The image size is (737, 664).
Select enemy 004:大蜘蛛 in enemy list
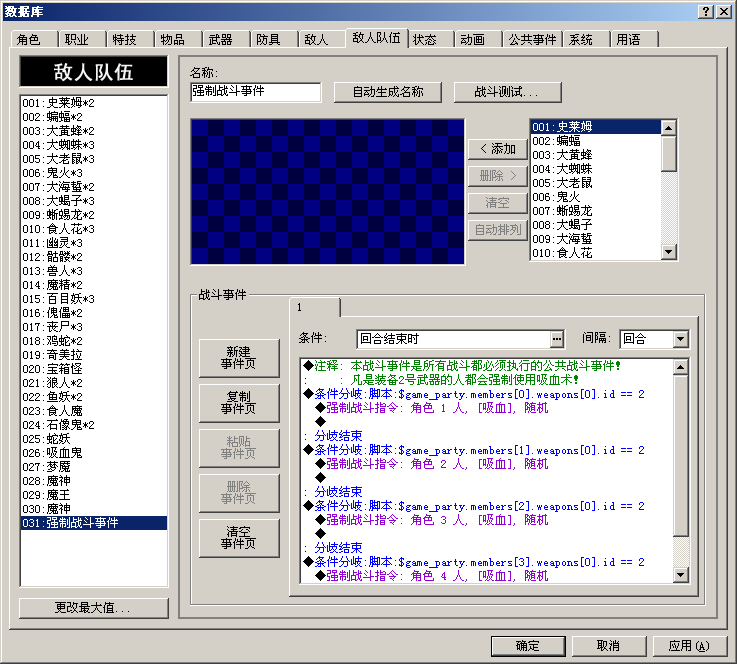click(x=596, y=169)
